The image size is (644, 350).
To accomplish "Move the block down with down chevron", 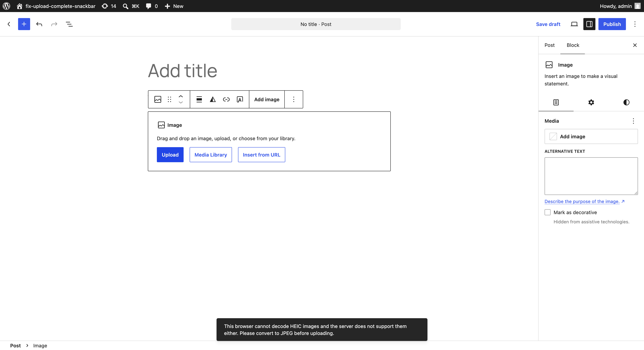I will 181,102.
